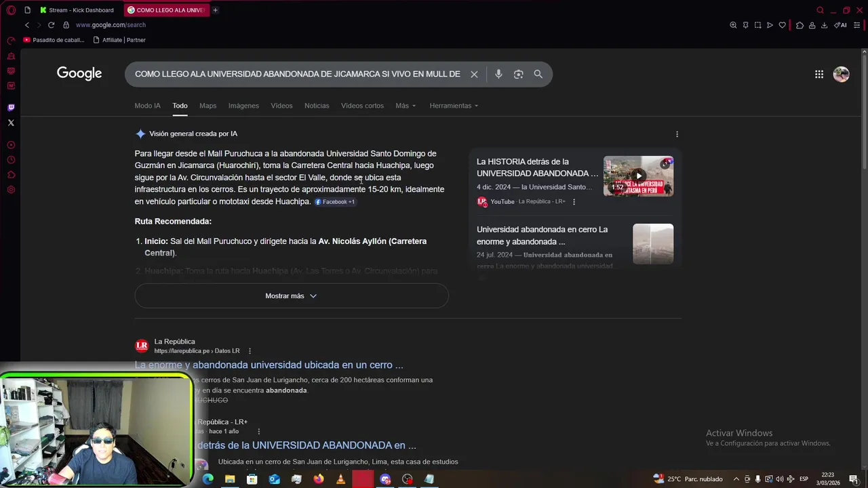Open Facebook +1 source chip
868x488 pixels.
pyautogui.click(x=335, y=202)
